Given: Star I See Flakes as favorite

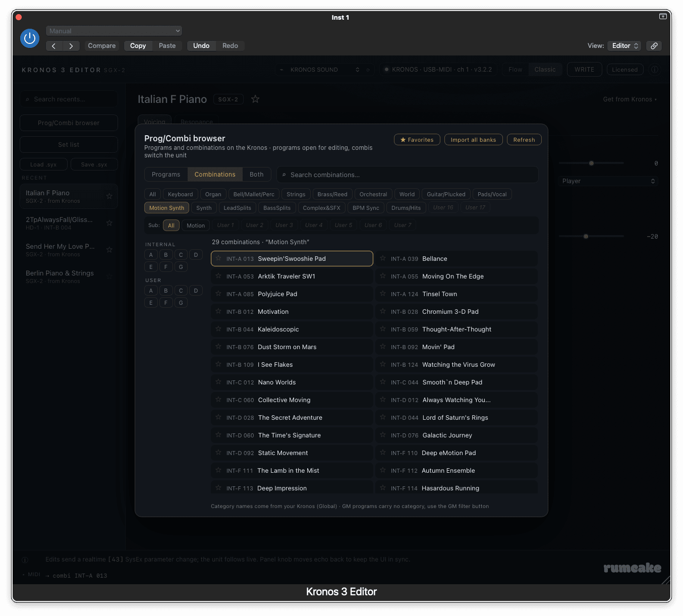Looking at the screenshot, I should [218, 364].
